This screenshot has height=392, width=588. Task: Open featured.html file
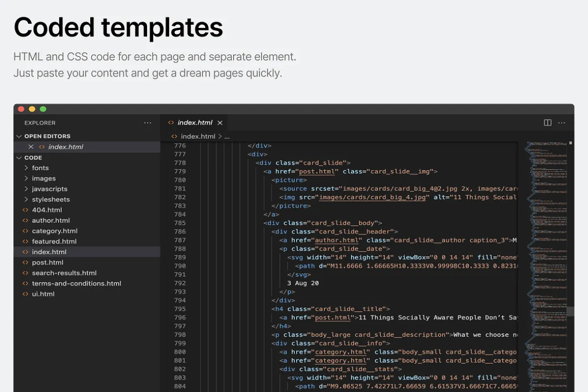tap(54, 242)
